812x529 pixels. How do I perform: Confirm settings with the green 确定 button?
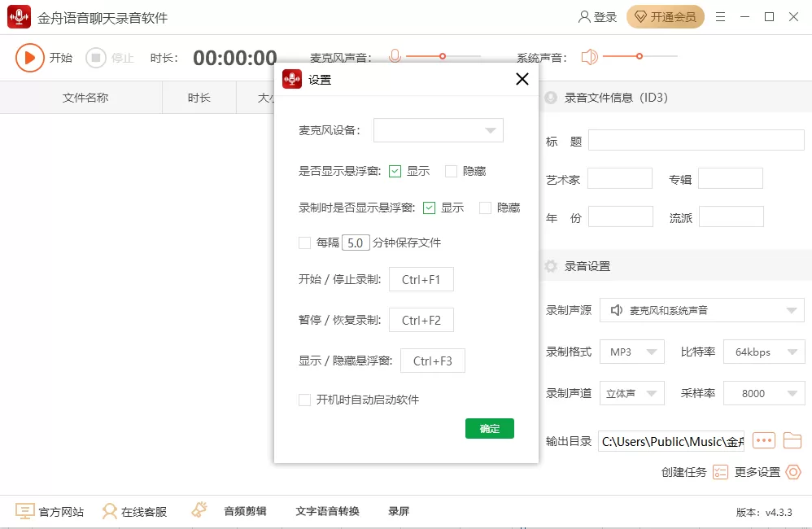(x=489, y=428)
